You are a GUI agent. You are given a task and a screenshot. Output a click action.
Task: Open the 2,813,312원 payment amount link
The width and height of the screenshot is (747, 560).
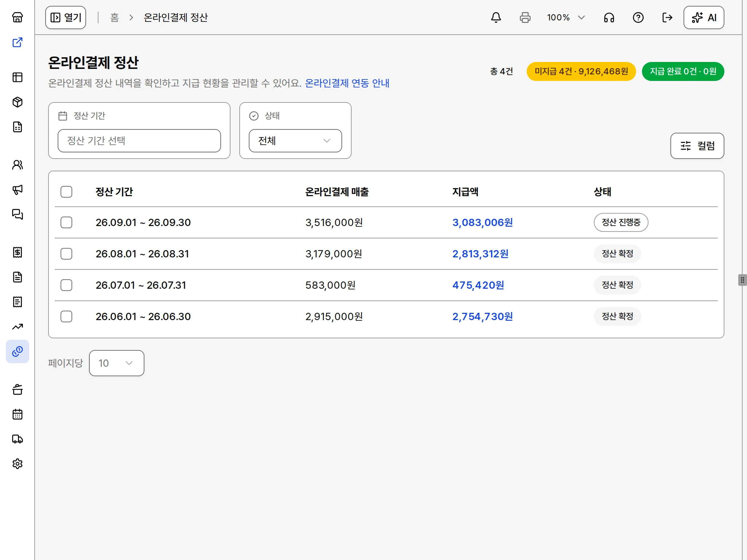[x=480, y=254]
